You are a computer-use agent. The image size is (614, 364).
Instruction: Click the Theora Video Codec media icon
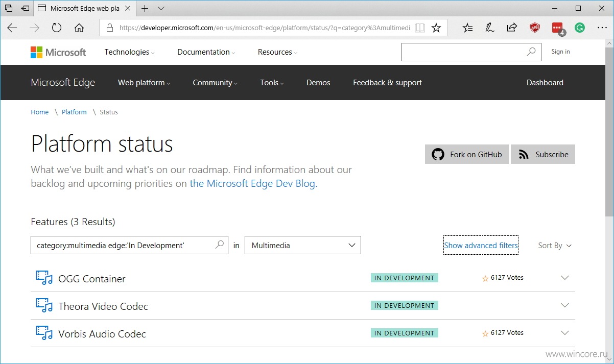44,306
